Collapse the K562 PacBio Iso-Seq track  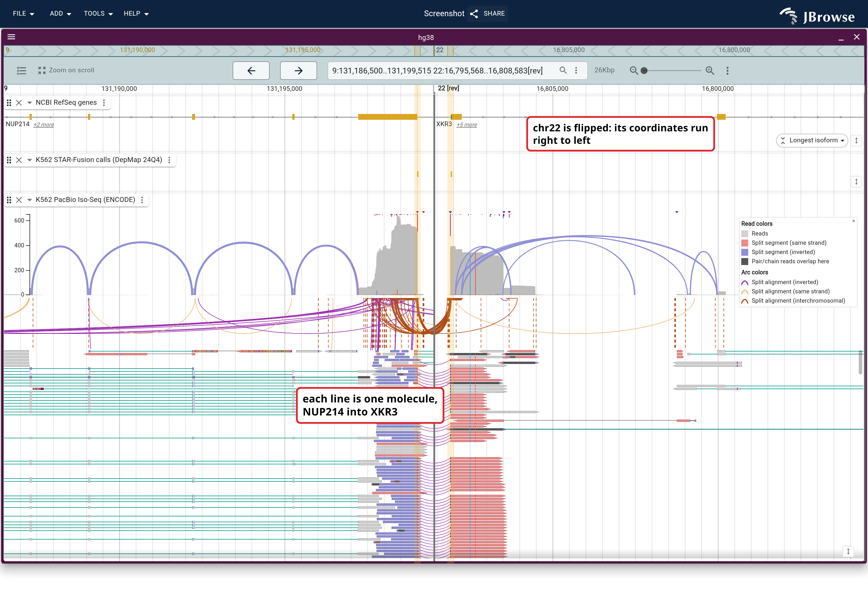point(29,200)
